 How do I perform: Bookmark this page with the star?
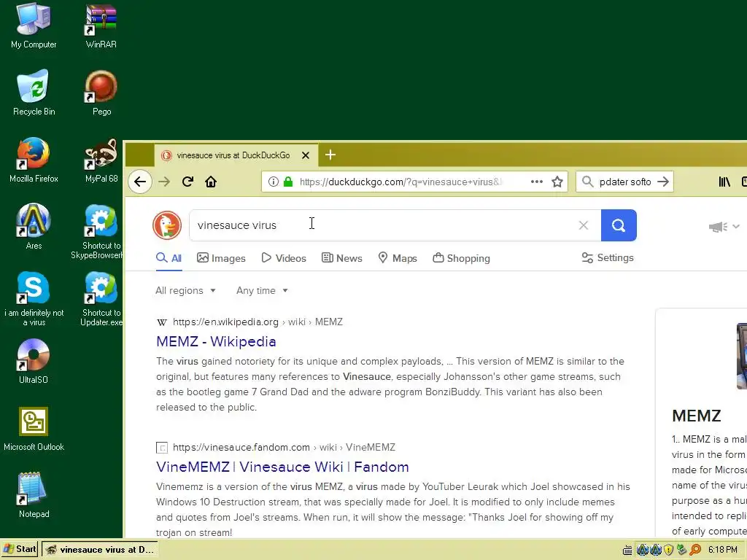557,182
